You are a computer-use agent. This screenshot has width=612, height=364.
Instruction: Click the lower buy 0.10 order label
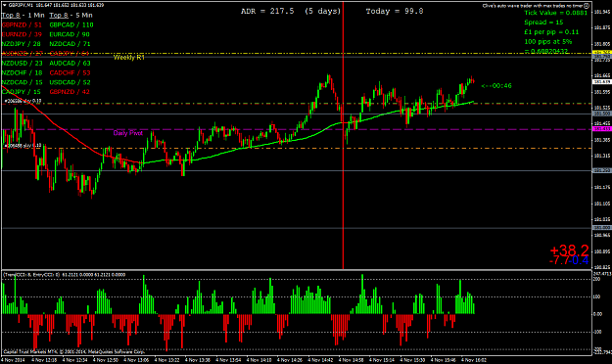coord(23,146)
